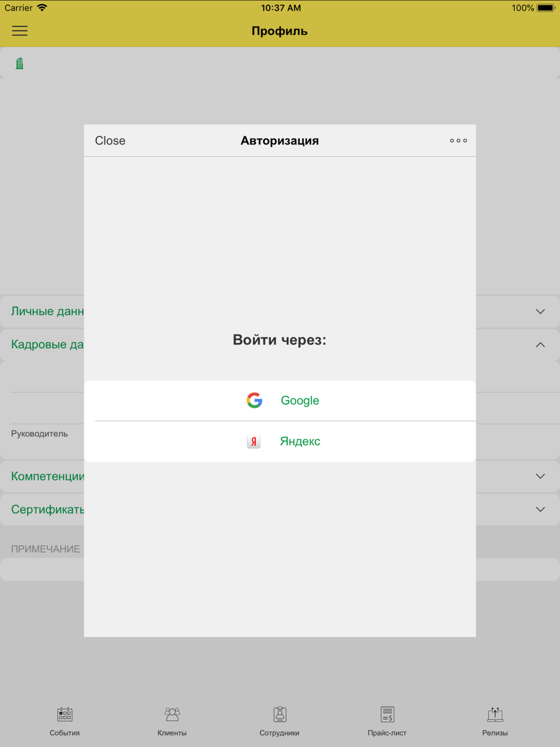Open Клиенты people tab icon
The height and width of the screenshot is (747, 560).
[x=172, y=714]
